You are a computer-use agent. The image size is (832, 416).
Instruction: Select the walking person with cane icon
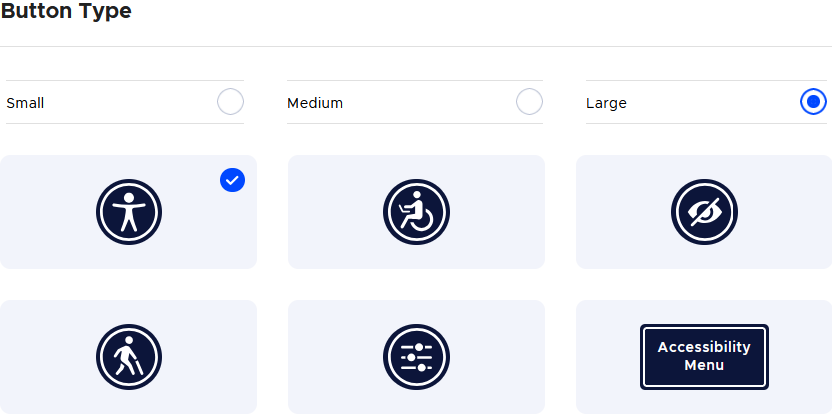pos(129,357)
